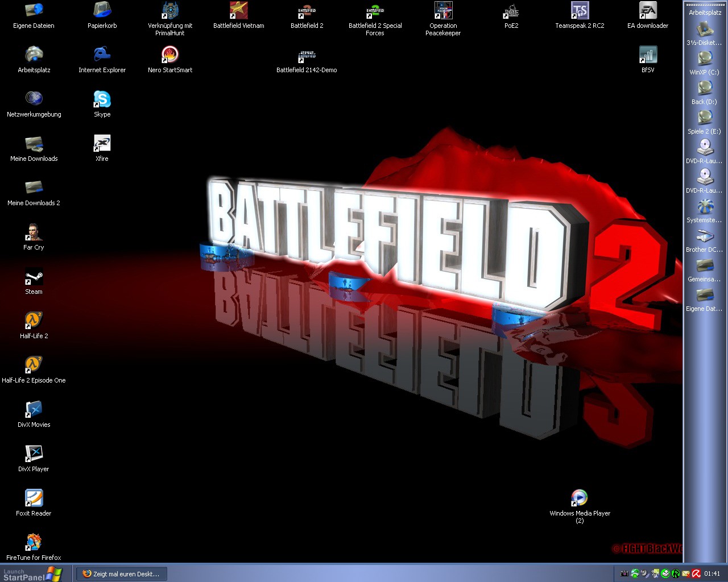Click the Launch StartPanel start button
This screenshot has width=728, height=582.
point(32,574)
